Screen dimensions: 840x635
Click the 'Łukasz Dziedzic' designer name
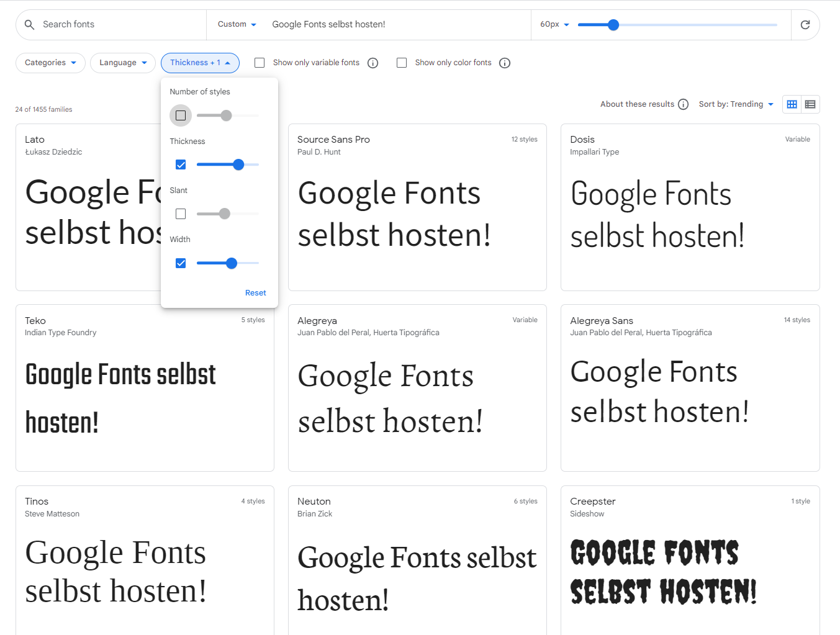pyautogui.click(x=53, y=152)
